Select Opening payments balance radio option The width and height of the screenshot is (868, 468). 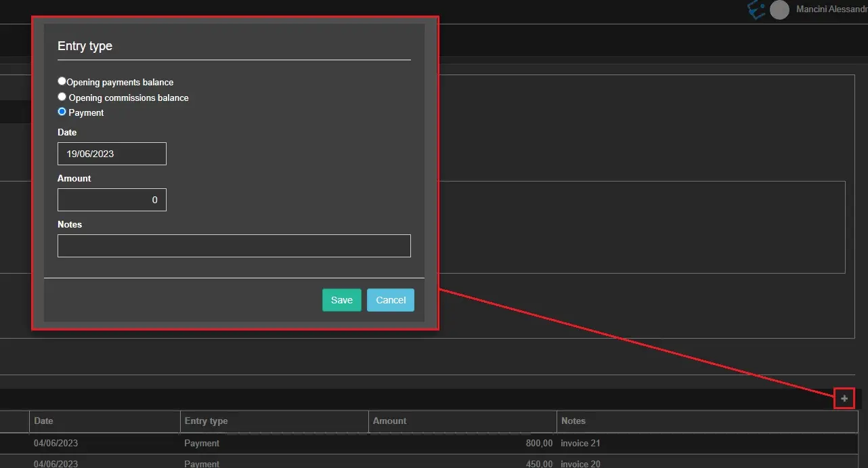pyautogui.click(x=62, y=81)
